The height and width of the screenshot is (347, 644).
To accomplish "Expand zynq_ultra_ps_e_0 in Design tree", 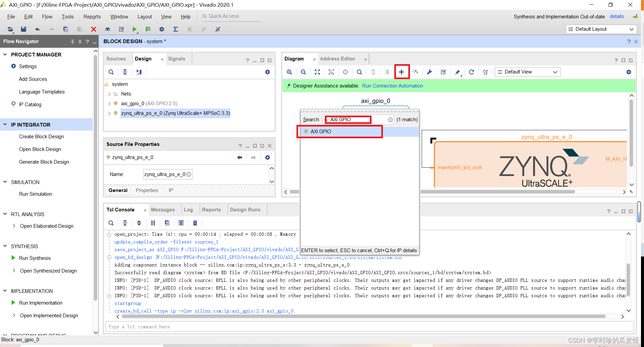I will pyautogui.click(x=109, y=113).
